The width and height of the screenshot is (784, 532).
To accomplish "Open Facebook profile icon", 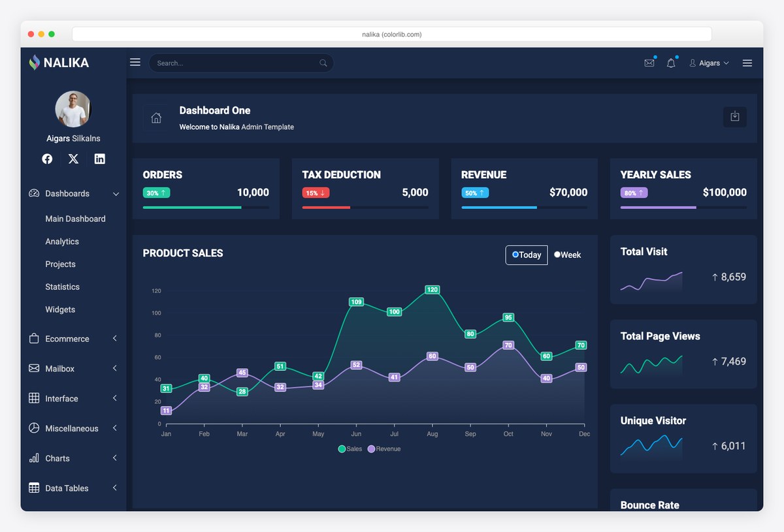I will click(47, 159).
